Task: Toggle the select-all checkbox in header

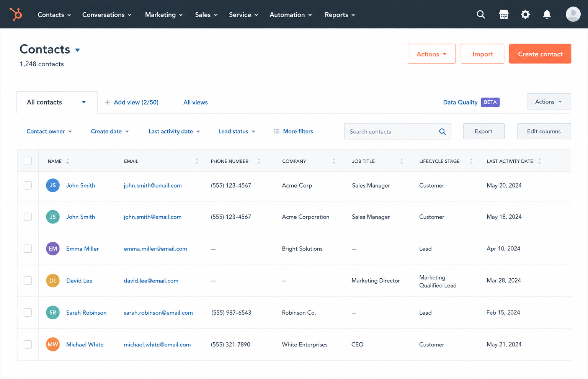Action: click(28, 161)
